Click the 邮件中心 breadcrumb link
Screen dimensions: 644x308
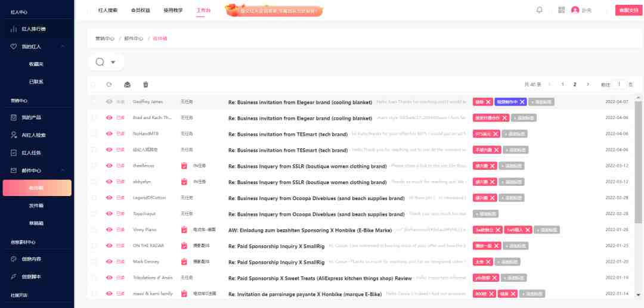(x=134, y=39)
